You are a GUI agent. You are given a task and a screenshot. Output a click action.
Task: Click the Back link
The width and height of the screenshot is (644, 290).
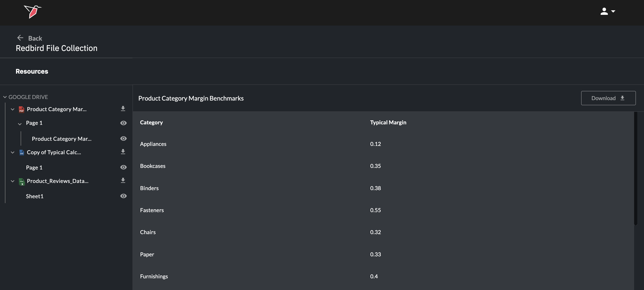[35, 38]
